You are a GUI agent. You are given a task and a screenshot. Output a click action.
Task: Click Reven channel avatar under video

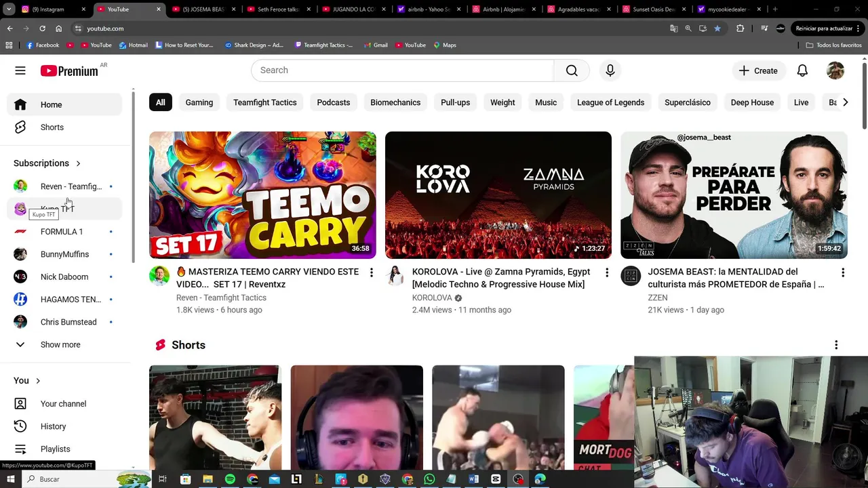(159, 276)
